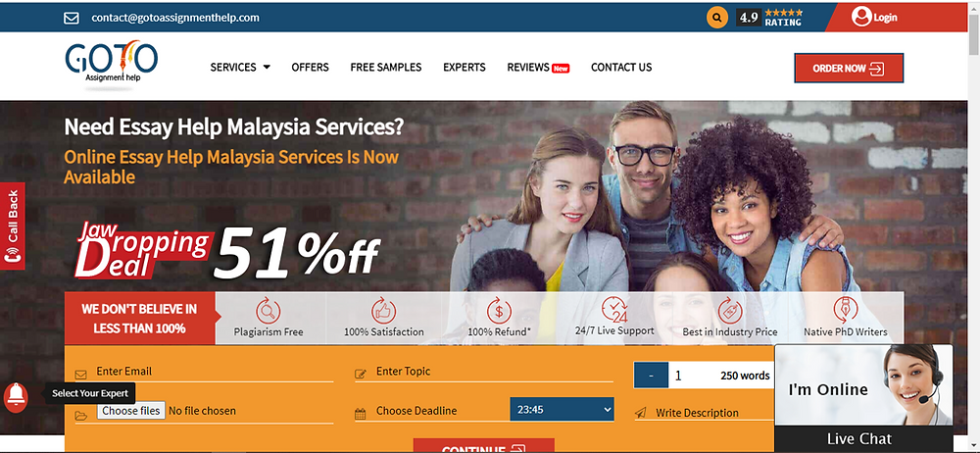Click the Native PhD Writers pen icon
980x453 pixels.
tap(845, 310)
